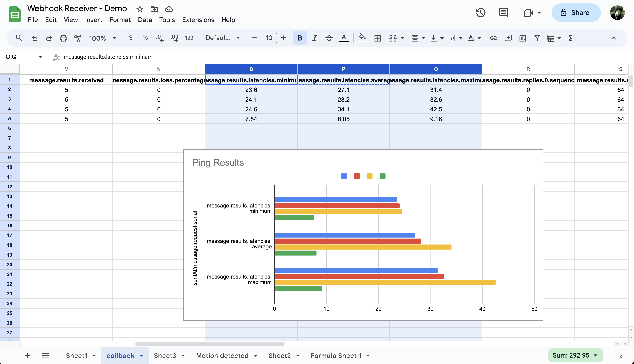Toggle italic formatting
This screenshot has width=634, height=364.
click(x=314, y=38)
